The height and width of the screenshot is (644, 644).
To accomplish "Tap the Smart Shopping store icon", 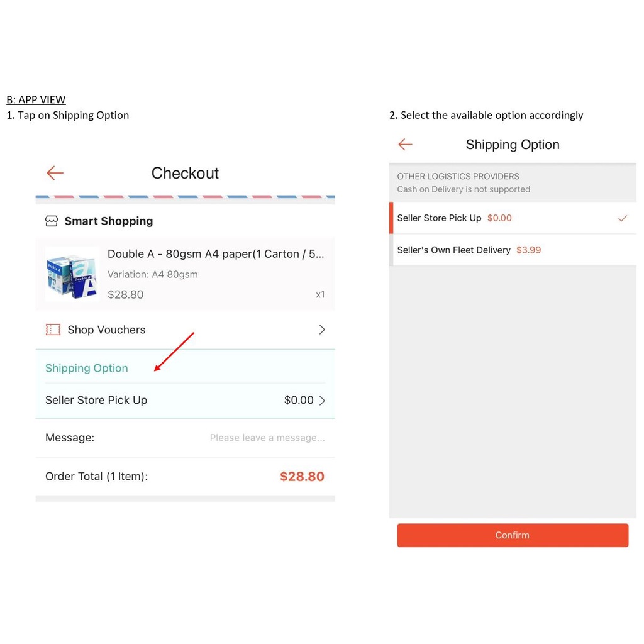I will (x=52, y=221).
